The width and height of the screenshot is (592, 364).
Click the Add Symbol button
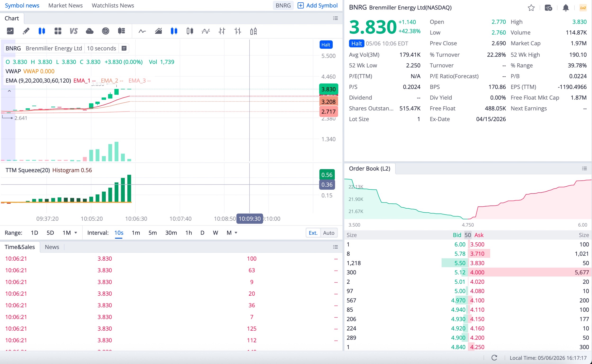tap(318, 5)
